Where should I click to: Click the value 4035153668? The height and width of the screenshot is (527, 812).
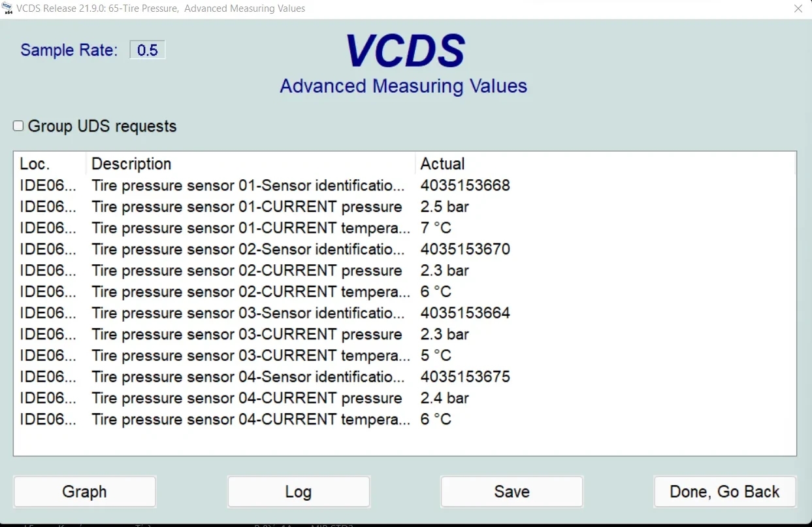(465, 186)
